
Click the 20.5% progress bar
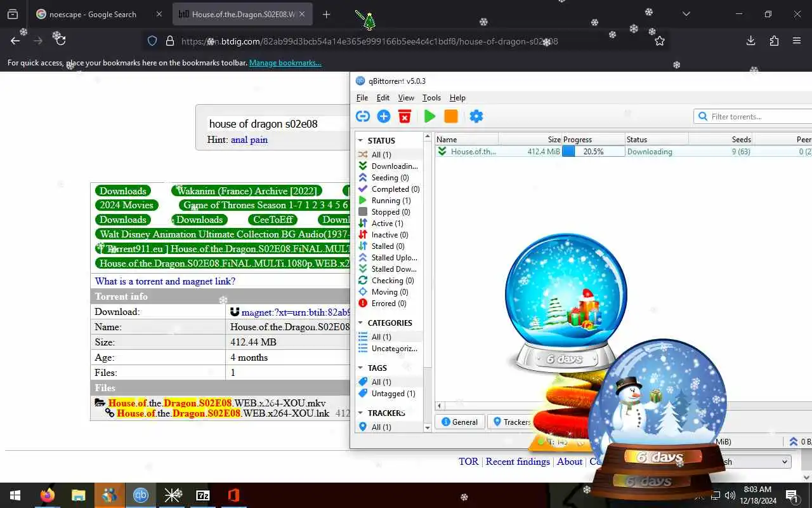[x=593, y=152]
